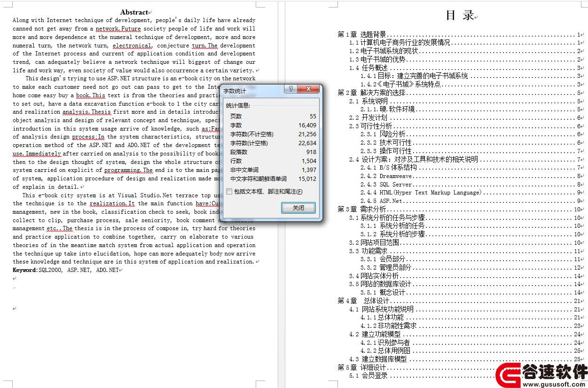Open TOC entry 2.3 可行性分析
This screenshot has width=588, height=388.
point(466,126)
